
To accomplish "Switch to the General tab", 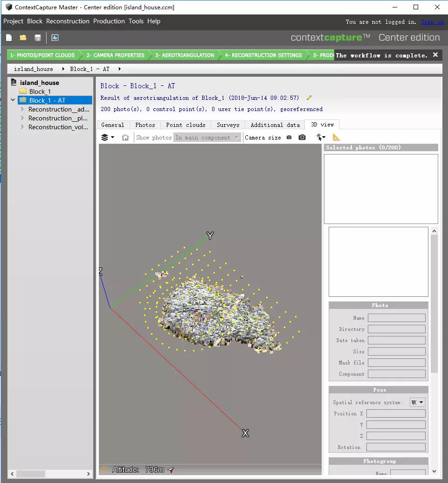I will pyautogui.click(x=113, y=125).
